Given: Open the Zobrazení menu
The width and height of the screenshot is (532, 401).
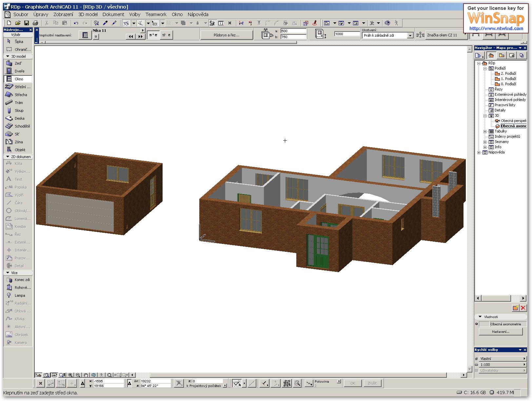Looking at the screenshot, I should click(x=63, y=14).
